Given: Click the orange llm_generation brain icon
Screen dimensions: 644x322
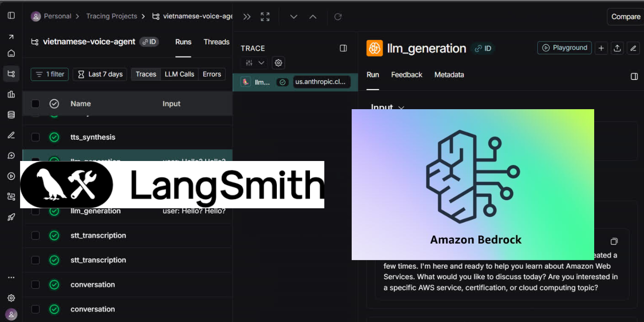Looking at the screenshot, I should [374, 48].
